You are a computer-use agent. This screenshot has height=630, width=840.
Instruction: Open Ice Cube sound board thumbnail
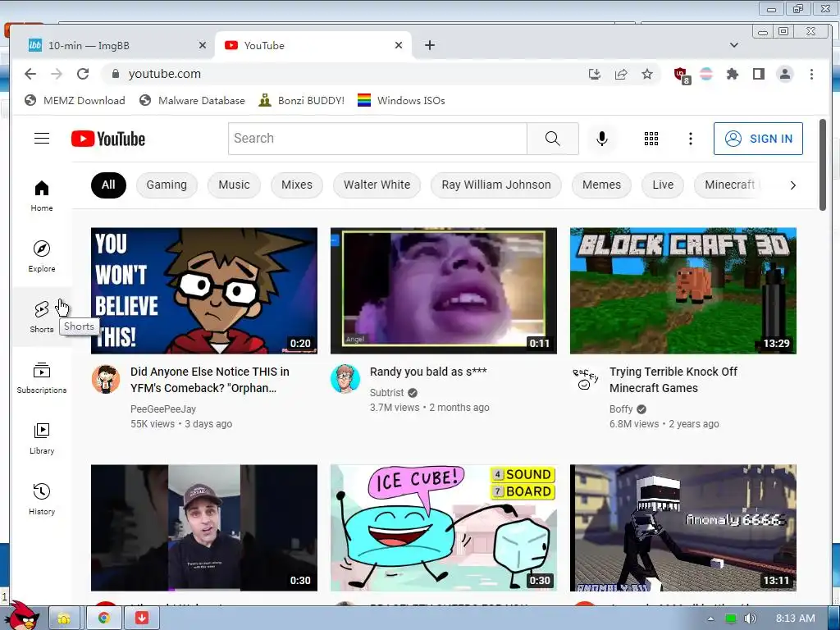click(x=444, y=527)
